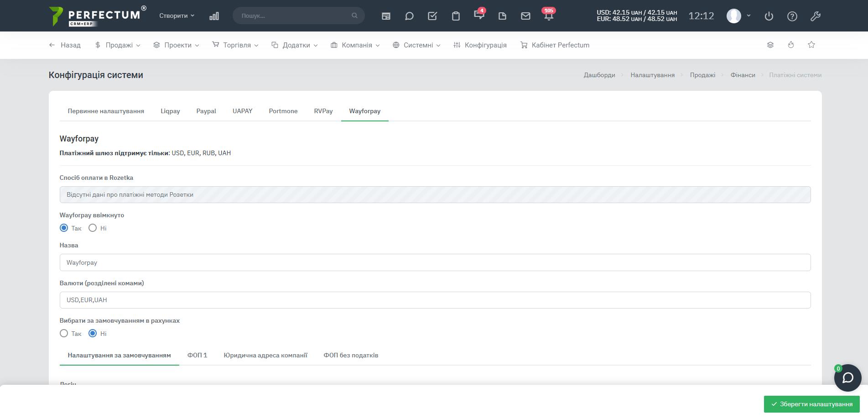Screen dimensions: 868x419
Task: Click the star favorites icon
Action: 811,45
